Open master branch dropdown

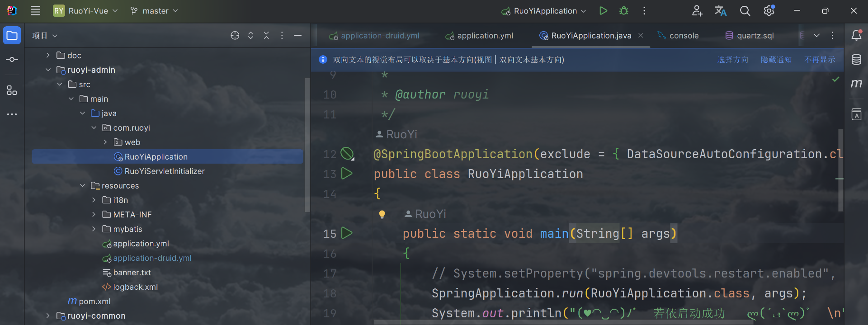154,11
